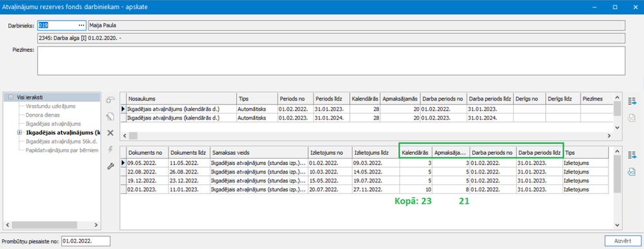This screenshot has width=644, height=249.
Task: Click the 2345: Darba alga contract field
Action: 331,38
